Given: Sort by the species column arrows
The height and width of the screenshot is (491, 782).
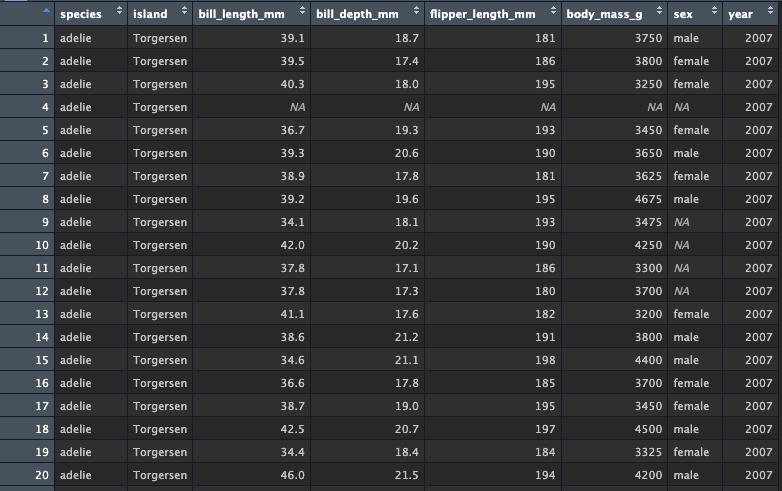Looking at the screenshot, I should [x=119, y=9].
